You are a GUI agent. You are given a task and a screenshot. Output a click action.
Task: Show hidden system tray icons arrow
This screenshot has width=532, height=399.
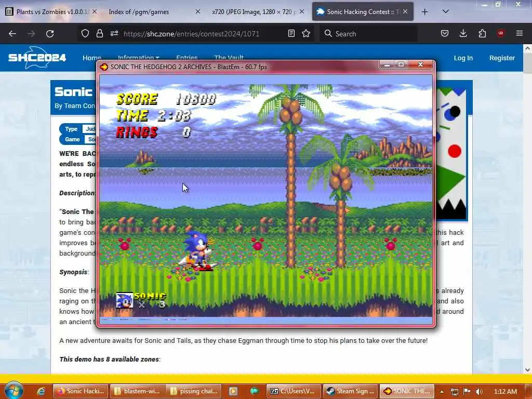(x=442, y=392)
